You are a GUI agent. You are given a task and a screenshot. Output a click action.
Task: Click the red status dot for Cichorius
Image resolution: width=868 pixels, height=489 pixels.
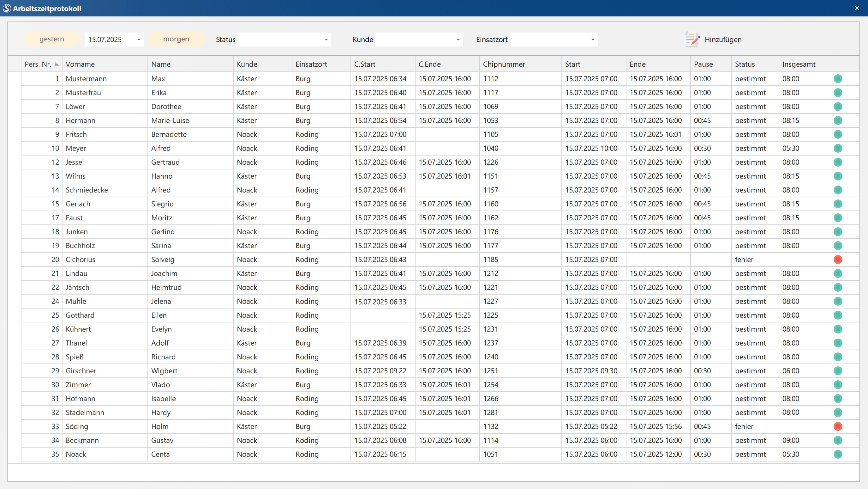838,259
